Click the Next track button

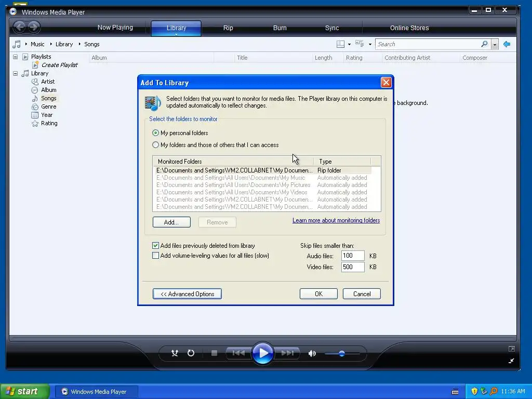coord(287,353)
